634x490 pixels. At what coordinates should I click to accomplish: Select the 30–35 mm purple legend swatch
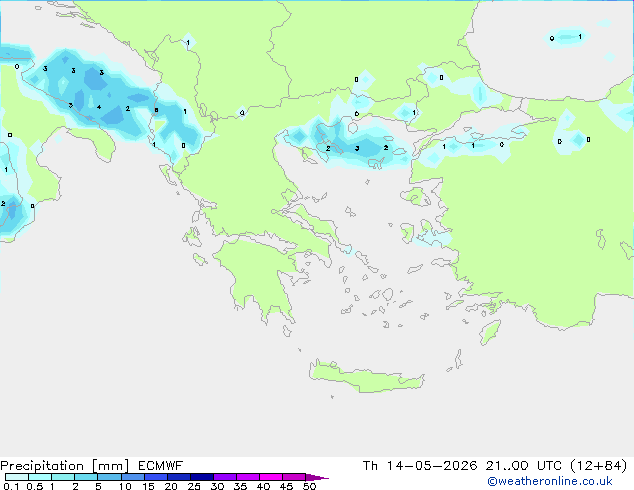(225, 477)
